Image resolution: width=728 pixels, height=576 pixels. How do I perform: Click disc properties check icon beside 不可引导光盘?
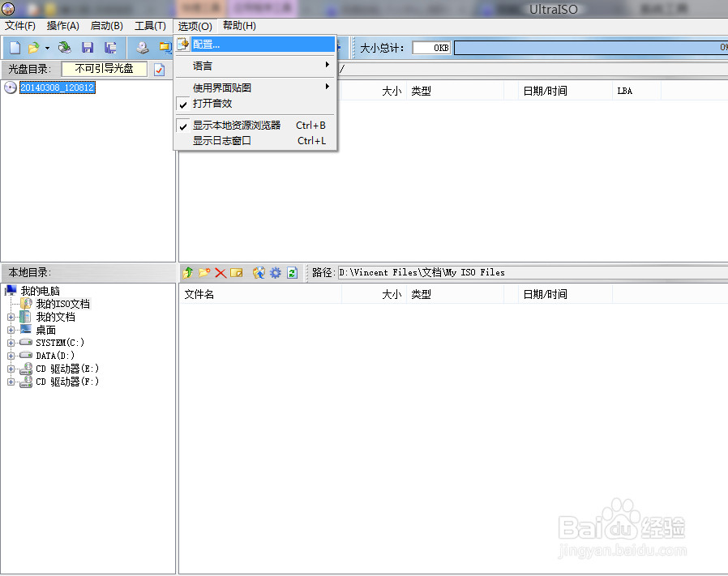[x=159, y=70]
